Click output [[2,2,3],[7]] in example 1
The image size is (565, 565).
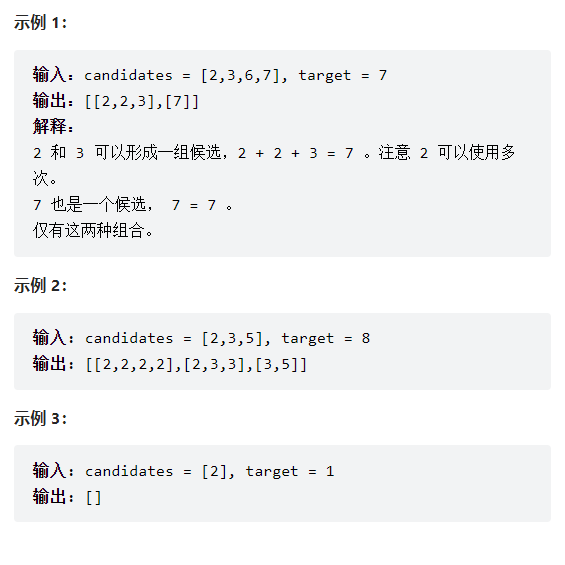pos(141,102)
